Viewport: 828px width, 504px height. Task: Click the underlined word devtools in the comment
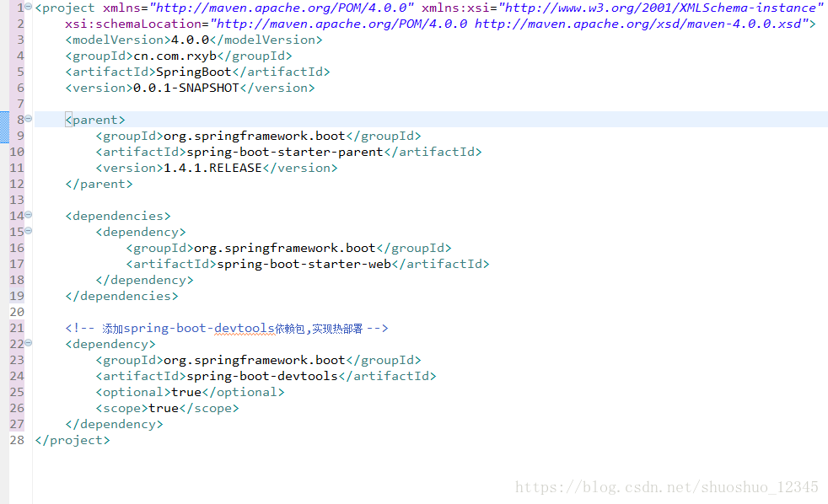pos(245,328)
